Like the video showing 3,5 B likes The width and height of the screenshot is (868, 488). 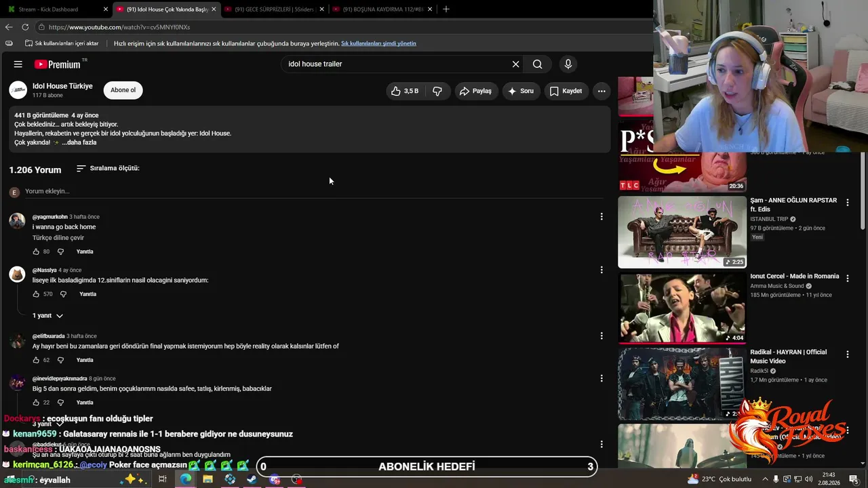click(x=405, y=91)
